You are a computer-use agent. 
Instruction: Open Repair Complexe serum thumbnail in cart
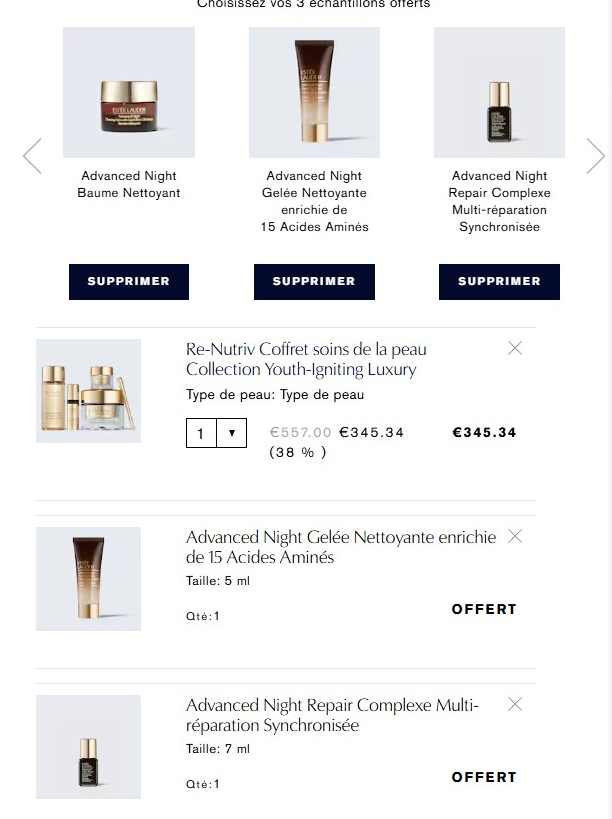[x=88, y=747]
